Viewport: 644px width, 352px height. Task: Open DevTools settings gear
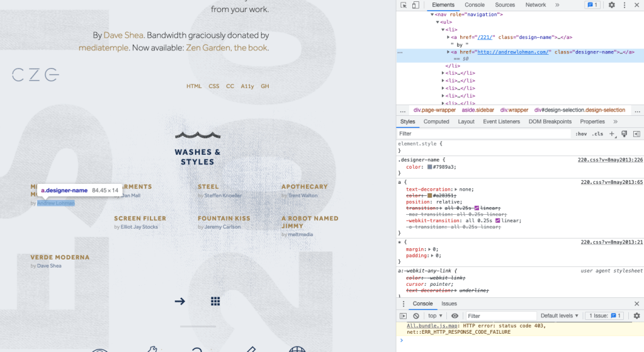611,5
